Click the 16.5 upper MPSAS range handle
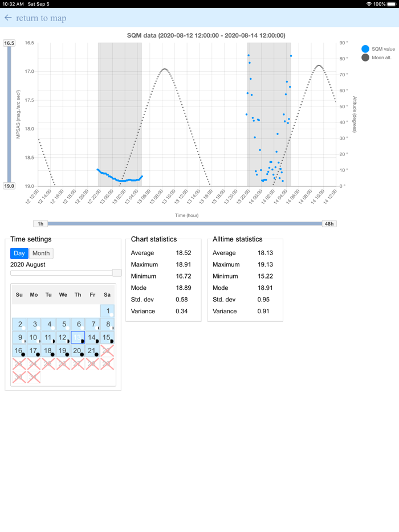Viewport: 399px width, 532px height. pos(9,43)
